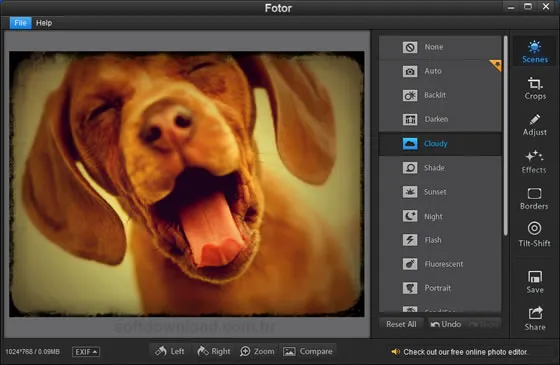Open the Crops tool
Screen dimensions: 560x365
pyautogui.click(x=535, y=88)
